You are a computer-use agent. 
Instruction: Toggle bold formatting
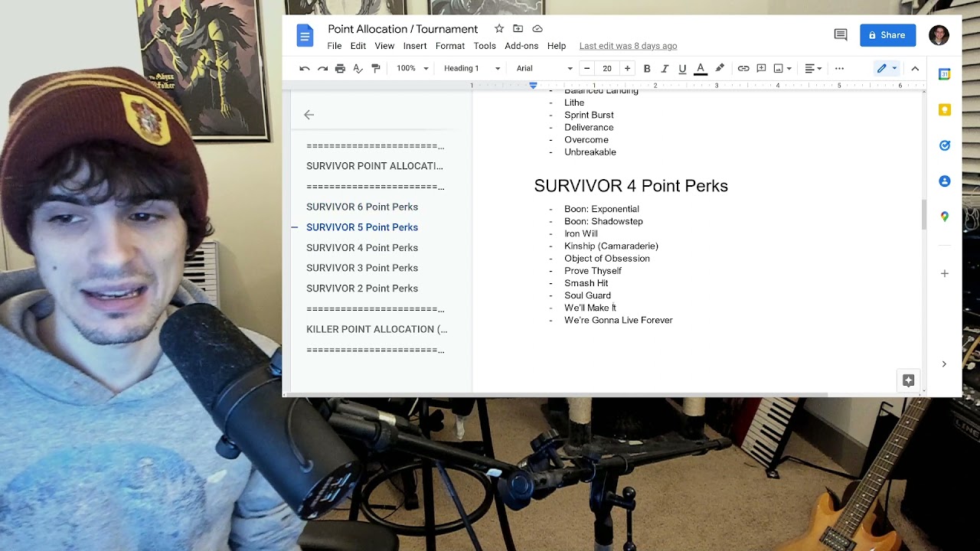click(x=646, y=68)
